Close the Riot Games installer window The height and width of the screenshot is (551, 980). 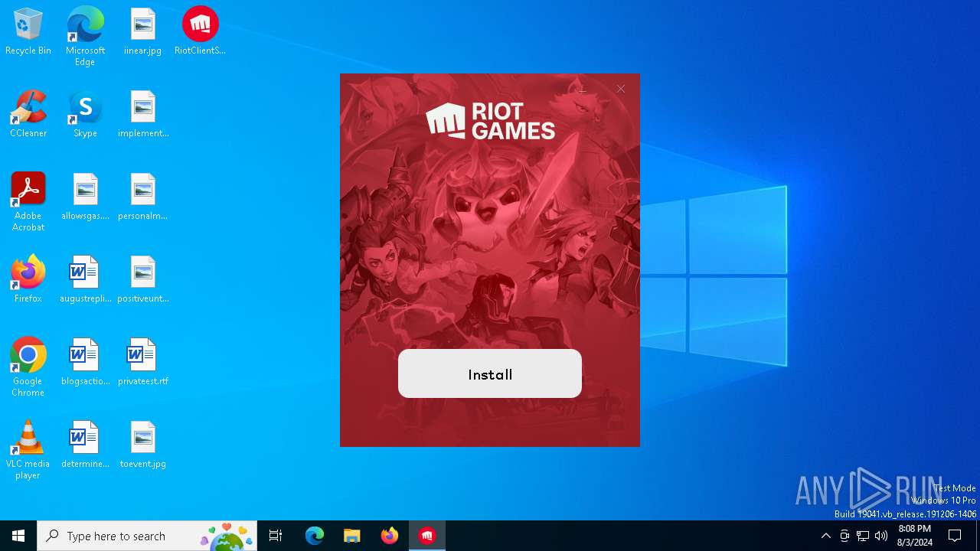[621, 89]
